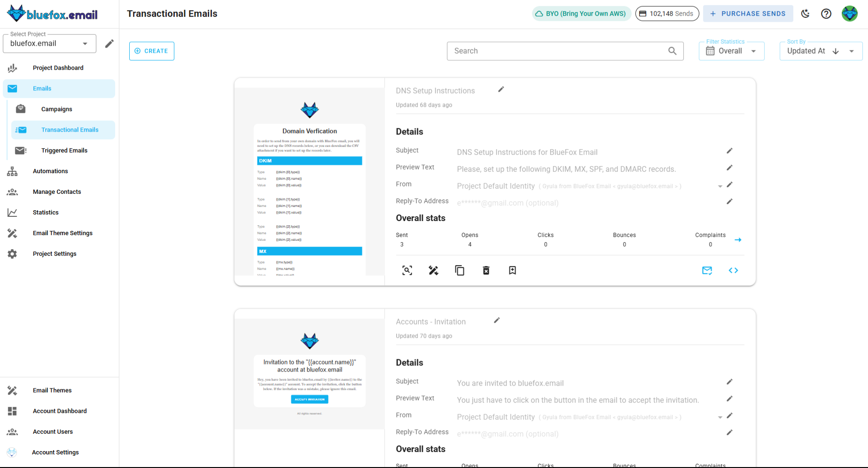Open the help question mark icon
The height and width of the screenshot is (468, 868).
[826, 14]
